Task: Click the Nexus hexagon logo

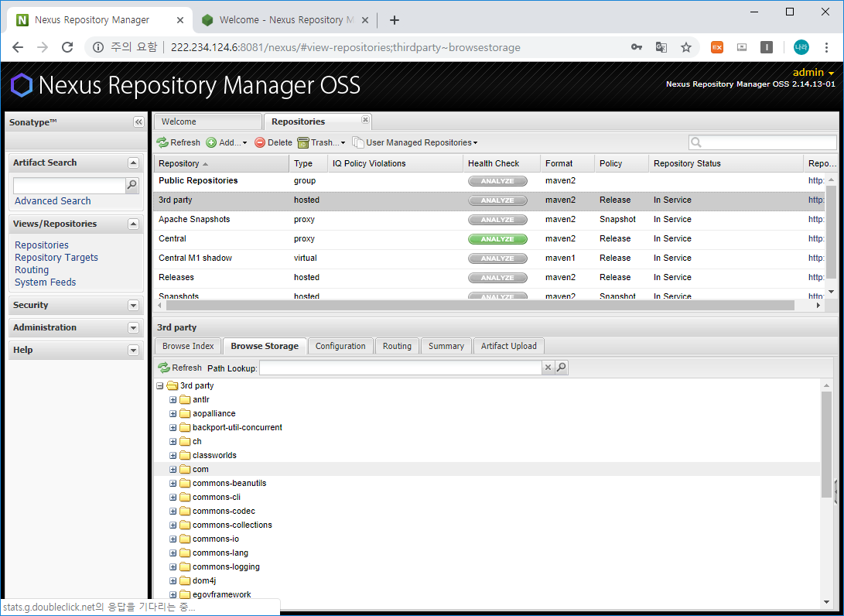Action: tap(22, 86)
